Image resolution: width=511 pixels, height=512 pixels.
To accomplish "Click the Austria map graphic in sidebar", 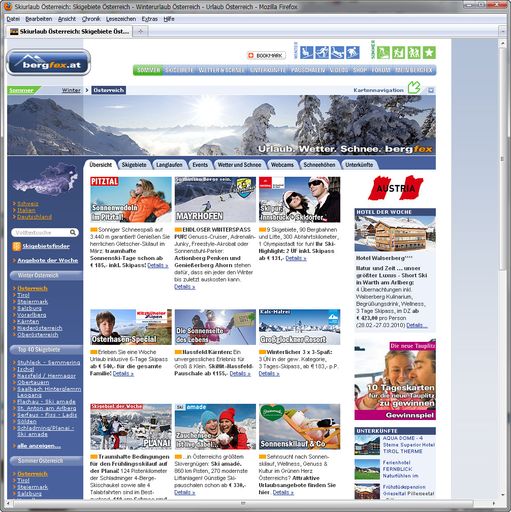I will (x=45, y=179).
